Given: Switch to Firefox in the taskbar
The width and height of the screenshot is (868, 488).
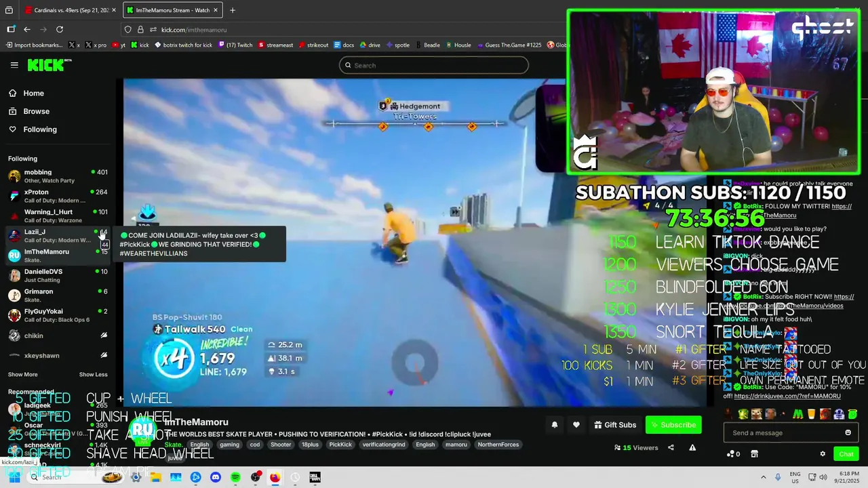Looking at the screenshot, I should pos(275,477).
